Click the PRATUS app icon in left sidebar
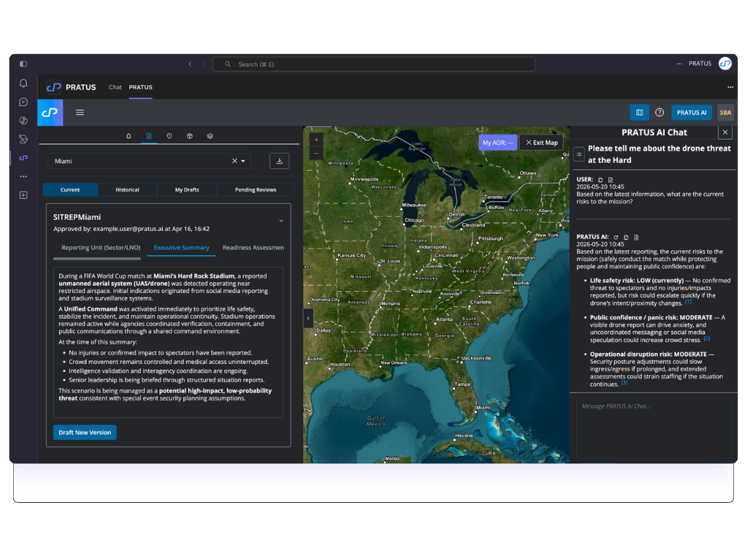The height and width of the screenshot is (560, 747). coord(23,158)
